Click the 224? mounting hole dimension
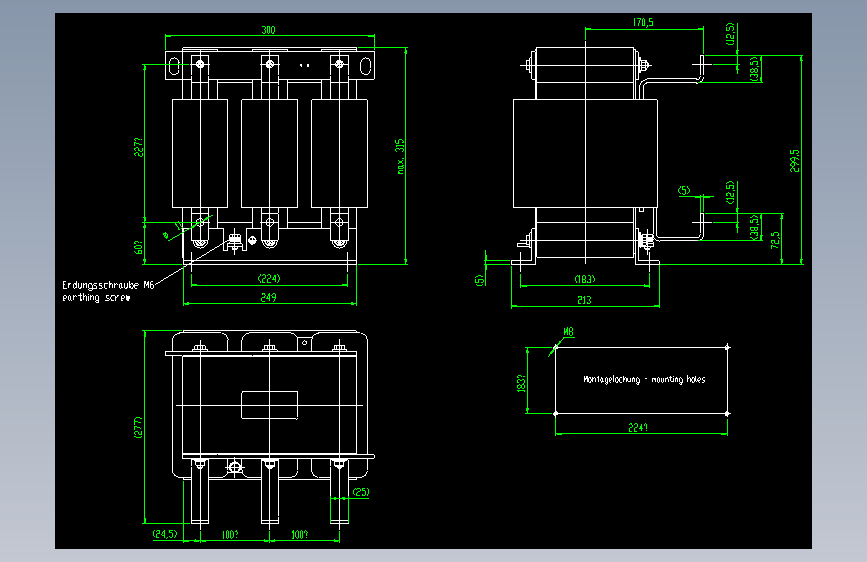Image resolution: width=867 pixels, height=562 pixels. click(638, 428)
